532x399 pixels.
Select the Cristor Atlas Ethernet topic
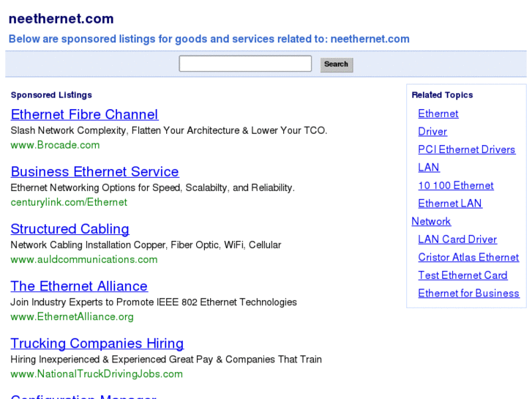click(x=468, y=258)
